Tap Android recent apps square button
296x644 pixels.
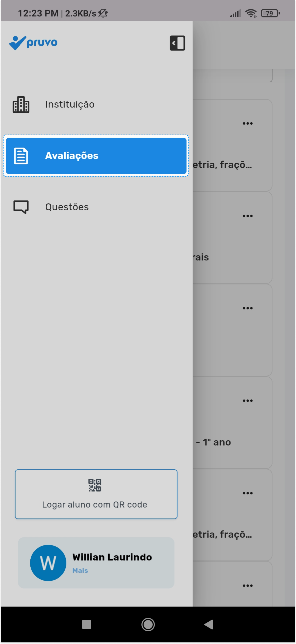point(86,625)
